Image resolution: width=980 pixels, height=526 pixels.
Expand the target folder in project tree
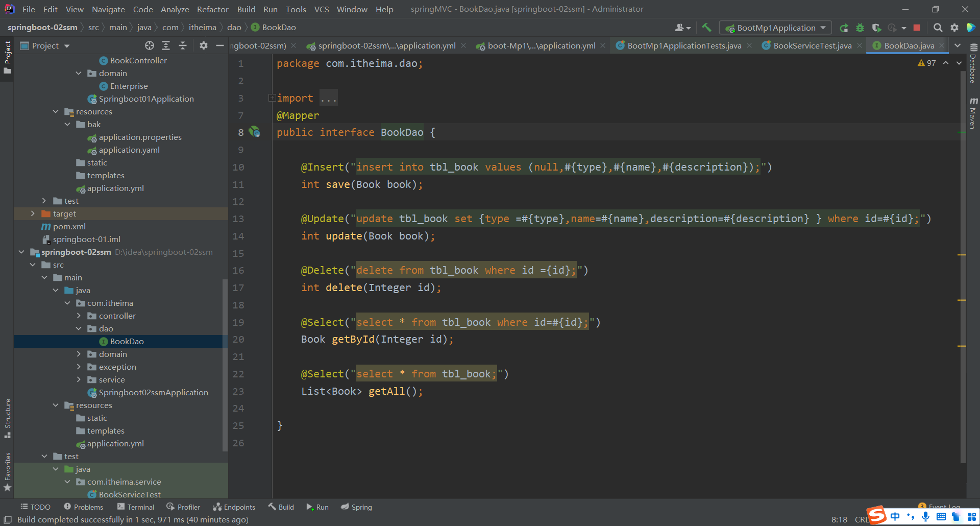point(33,214)
